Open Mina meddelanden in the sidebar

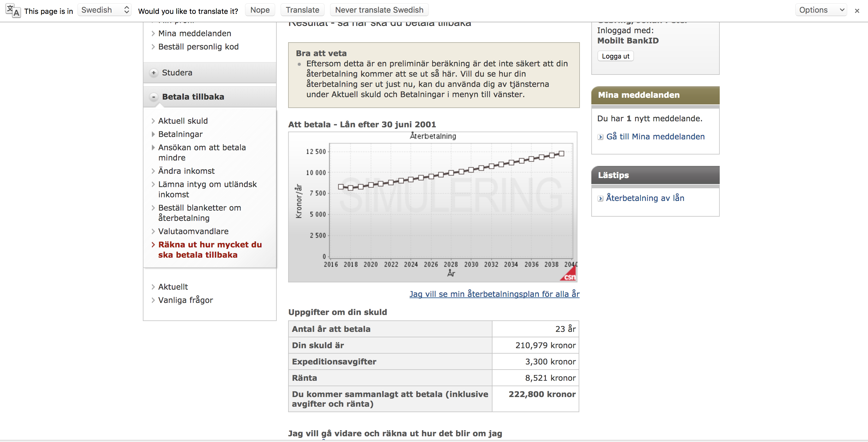(x=194, y=33)
